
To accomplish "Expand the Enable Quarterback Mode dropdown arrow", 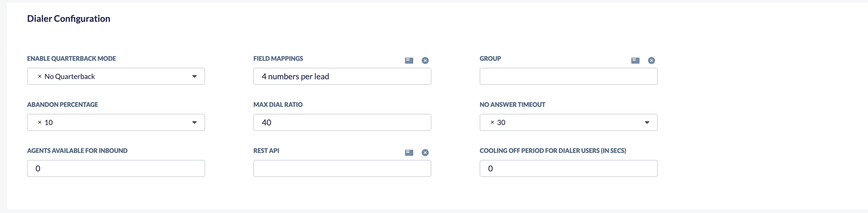I will click(x=194, y=77).
